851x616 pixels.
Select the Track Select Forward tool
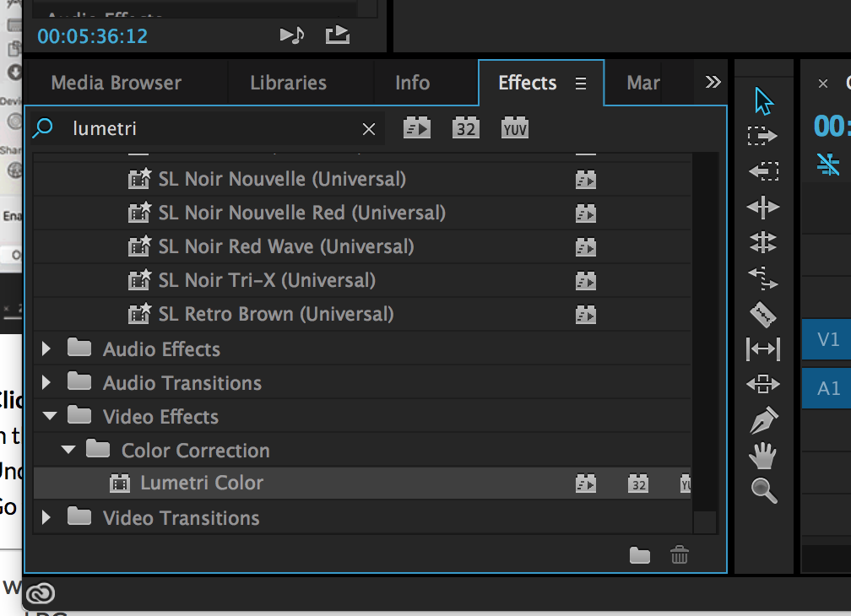click(x=762, y=136)
